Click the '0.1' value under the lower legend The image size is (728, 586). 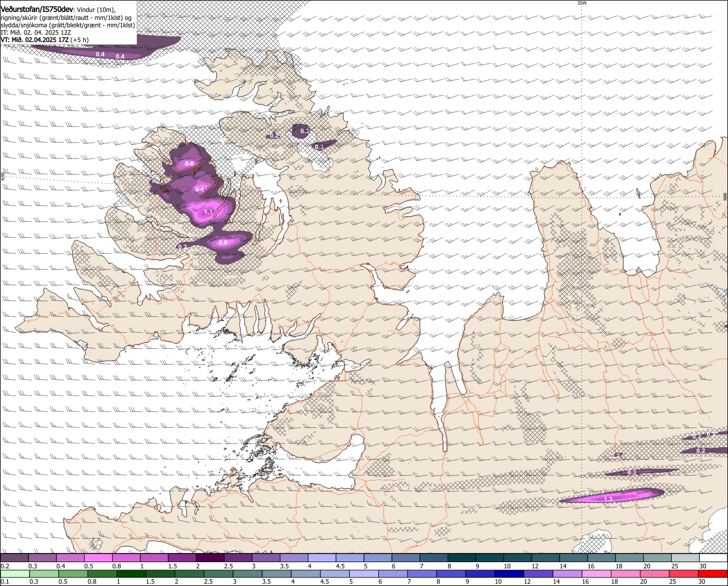5,581
